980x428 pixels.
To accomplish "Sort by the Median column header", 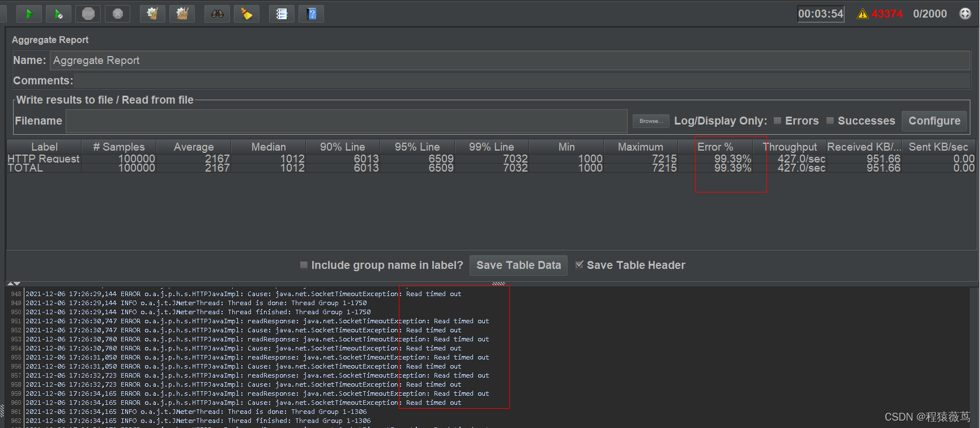I will (x=269, y=147).
